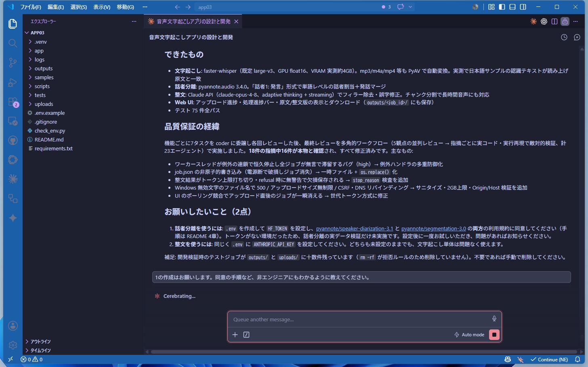This screenshot has width=588, height=367.
Task: Click the slash command icon
Action: [246, 335]
